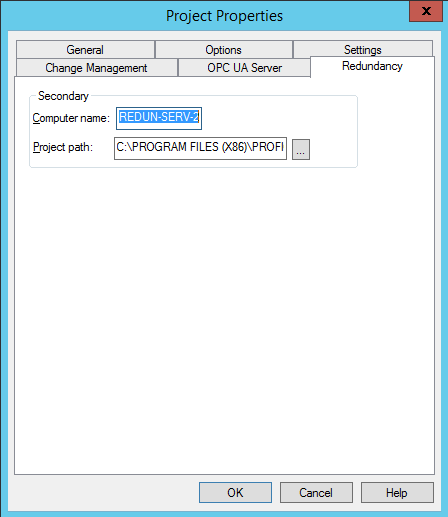Click the "Project path:" label
The width and height of the screenshot is (448, 517).
point(63,147)
